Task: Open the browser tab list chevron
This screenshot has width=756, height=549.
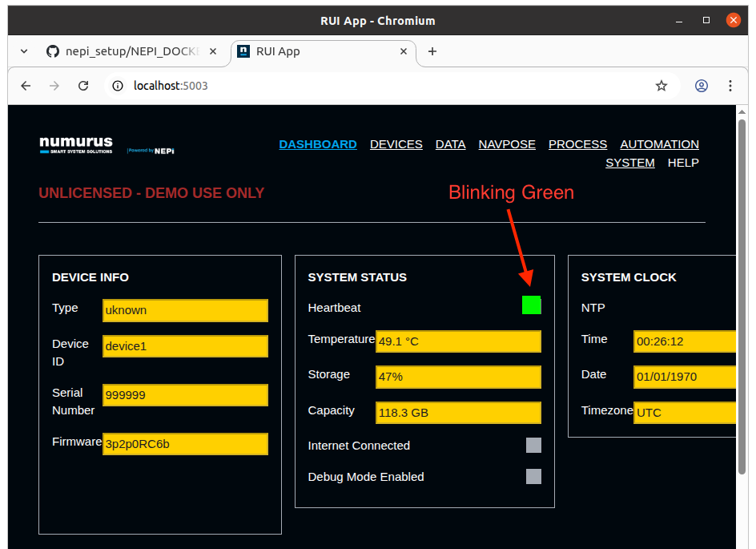Action: point(23,50)
